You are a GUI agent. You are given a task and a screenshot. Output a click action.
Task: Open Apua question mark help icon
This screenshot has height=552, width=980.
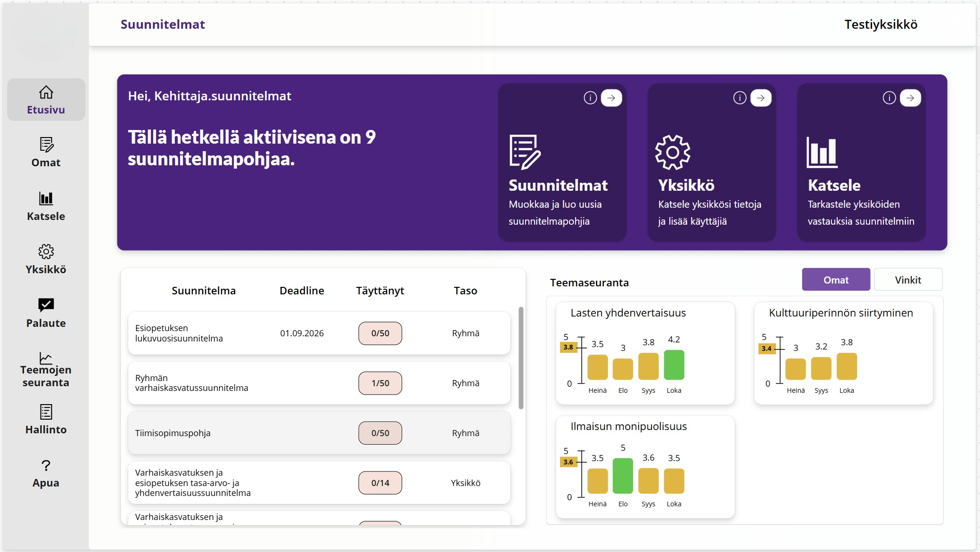pyautogui.click(x=46, y=465)
